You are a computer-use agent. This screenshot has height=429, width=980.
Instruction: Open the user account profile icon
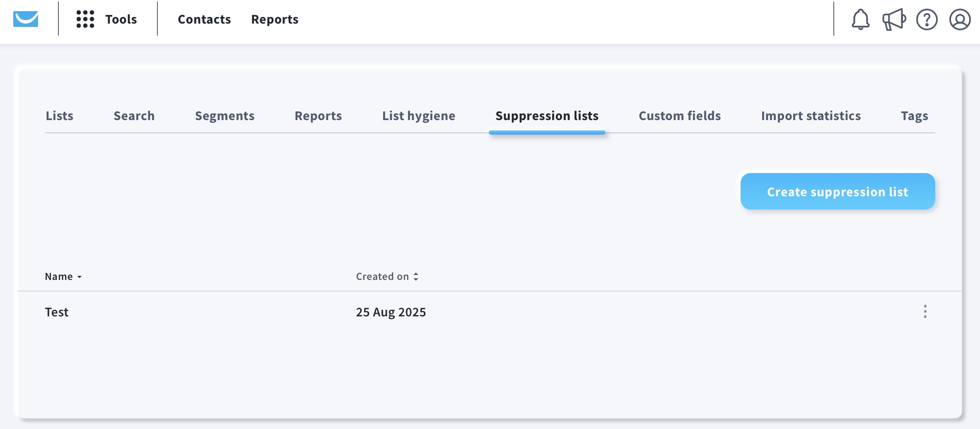pos(960,19)
